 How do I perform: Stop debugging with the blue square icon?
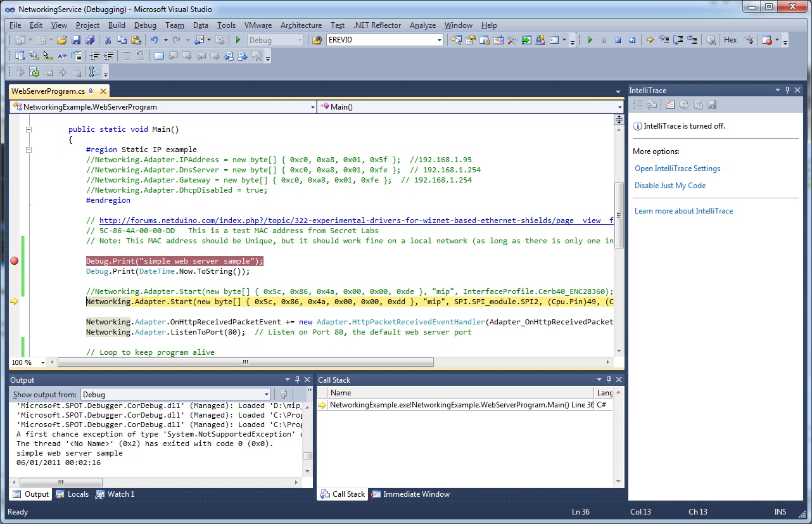coord(618,40)
